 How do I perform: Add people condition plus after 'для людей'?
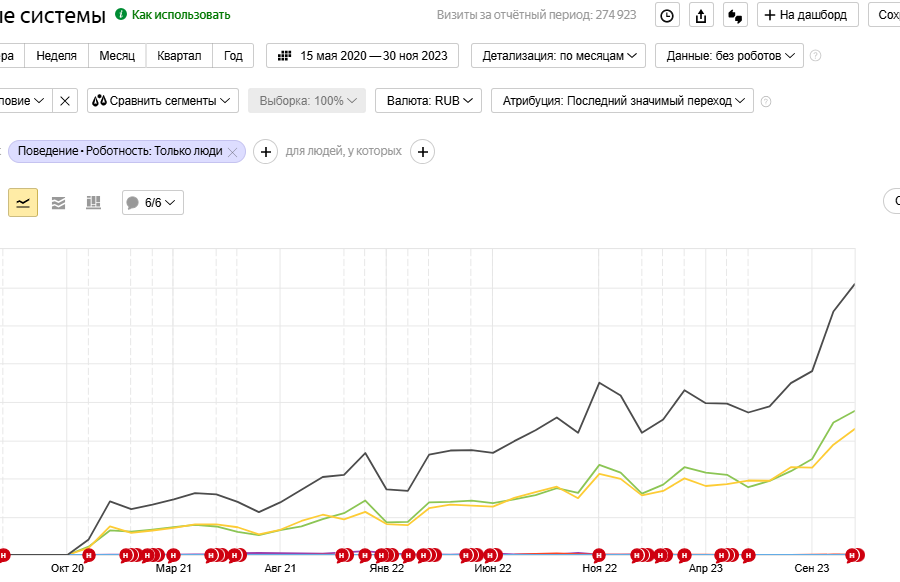point(422,152)
